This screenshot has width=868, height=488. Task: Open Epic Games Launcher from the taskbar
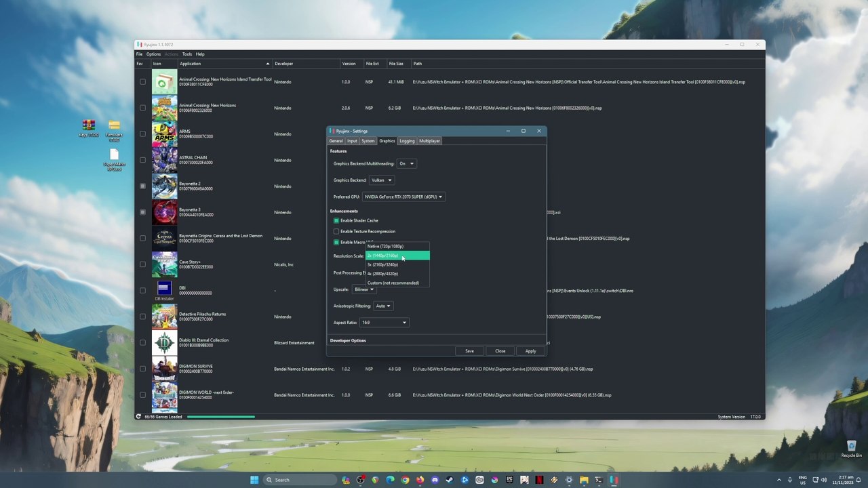point(509,480)
